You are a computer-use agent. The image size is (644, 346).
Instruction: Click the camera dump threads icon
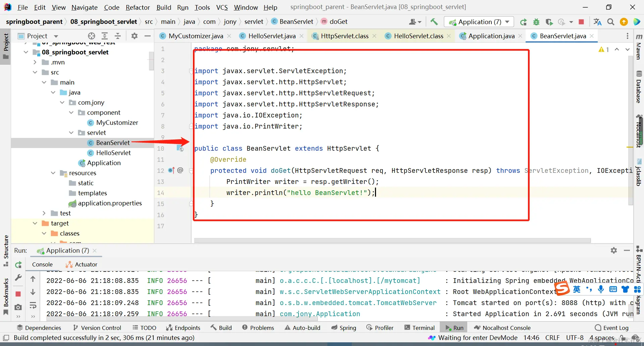[18, 307]
